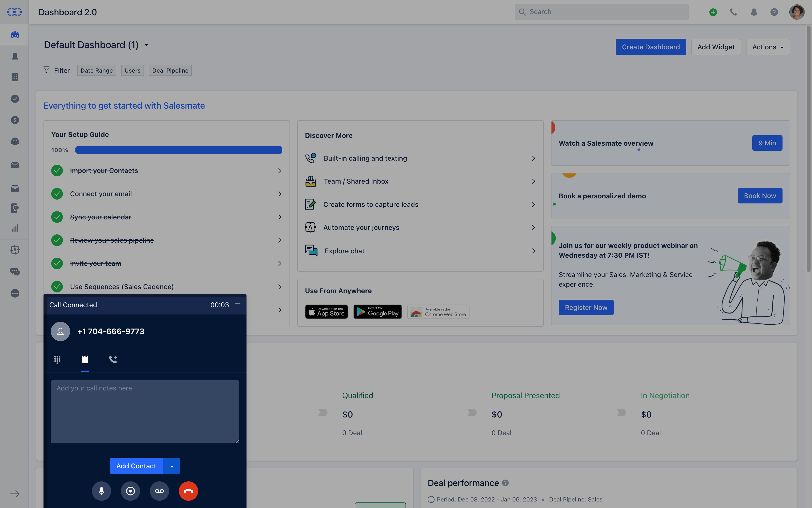Screen dimensions: 812x508
Task: Open the user profile avatar
Action: (797, 12)
